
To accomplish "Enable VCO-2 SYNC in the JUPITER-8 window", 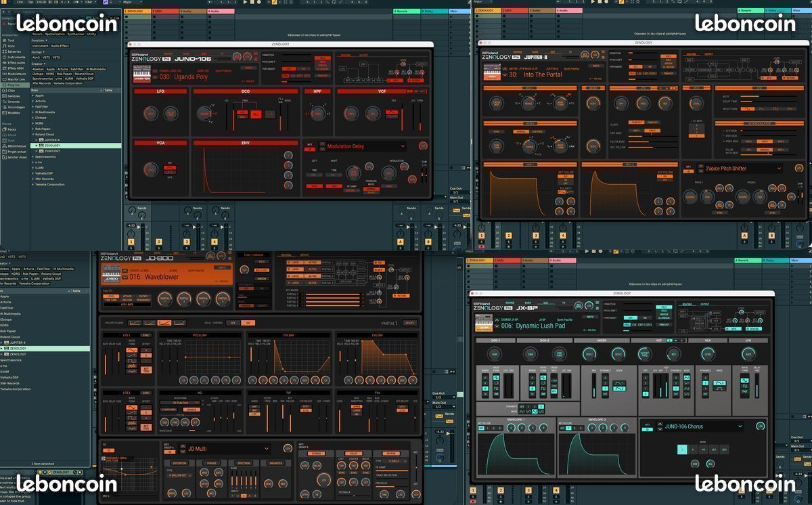I will 496,131.
